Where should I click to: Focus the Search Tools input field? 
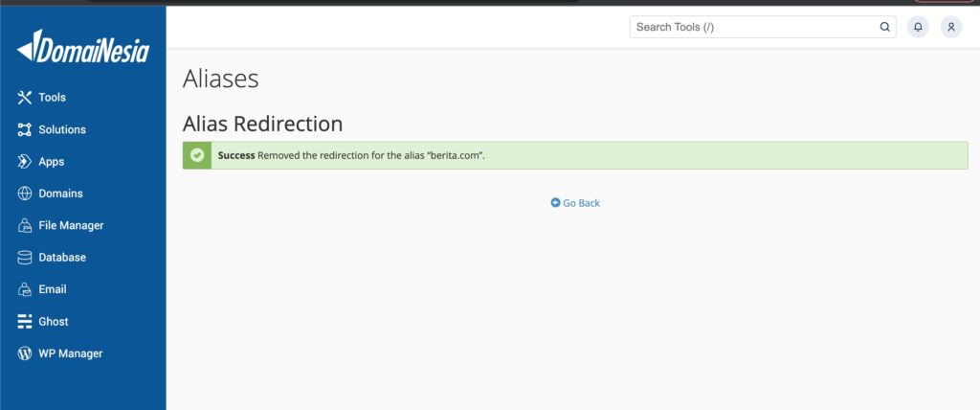coord(751,27)
